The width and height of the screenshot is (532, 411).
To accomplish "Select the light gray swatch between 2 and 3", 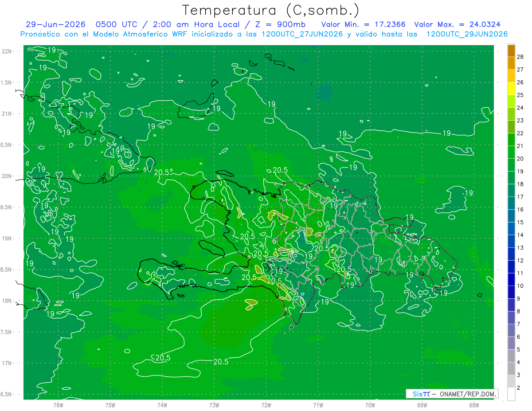I will coord(511,381).
